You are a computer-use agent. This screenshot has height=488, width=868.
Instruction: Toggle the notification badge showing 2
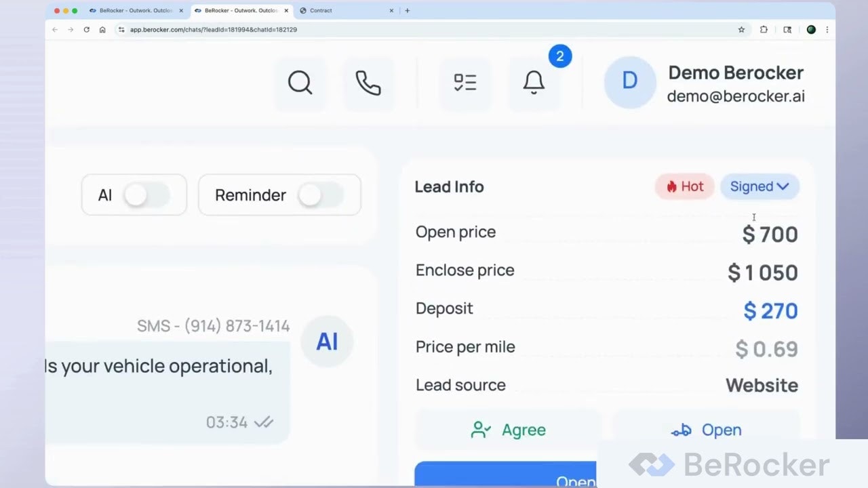[560, 56]
